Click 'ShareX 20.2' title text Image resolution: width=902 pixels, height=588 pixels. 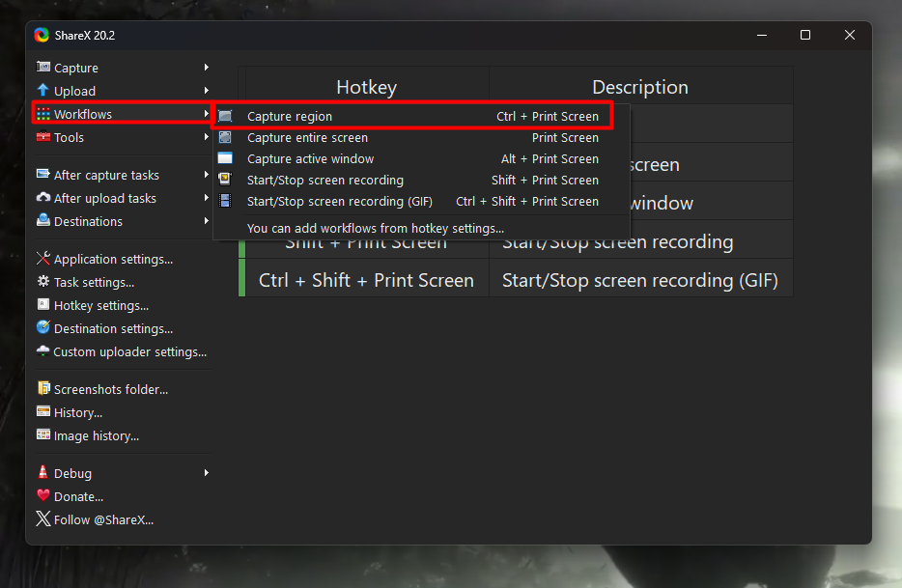coord(85,36)
